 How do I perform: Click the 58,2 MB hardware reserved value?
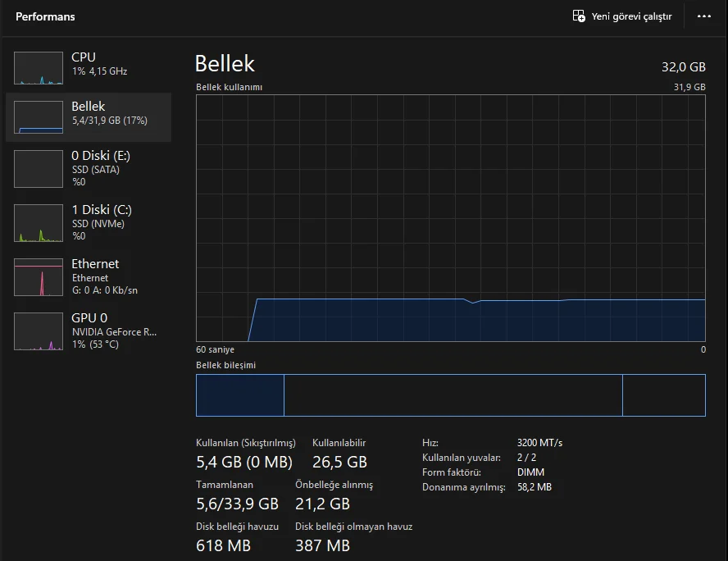535,487
